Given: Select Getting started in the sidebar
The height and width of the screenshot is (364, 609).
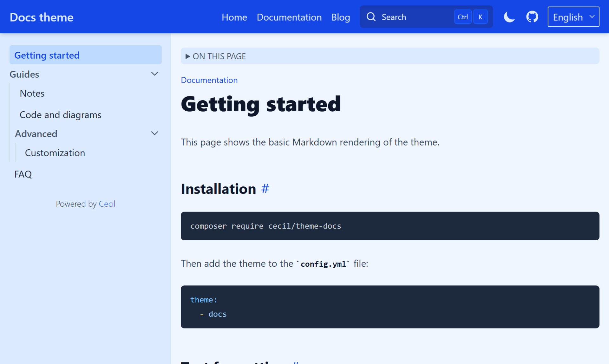Looking at the screenshot, I should click(85, 55).
